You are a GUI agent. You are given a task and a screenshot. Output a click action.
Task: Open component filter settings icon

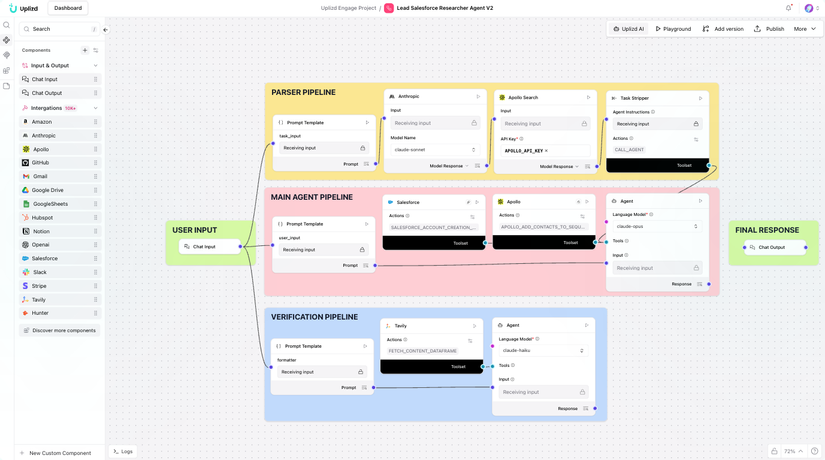tap(96, 51)
